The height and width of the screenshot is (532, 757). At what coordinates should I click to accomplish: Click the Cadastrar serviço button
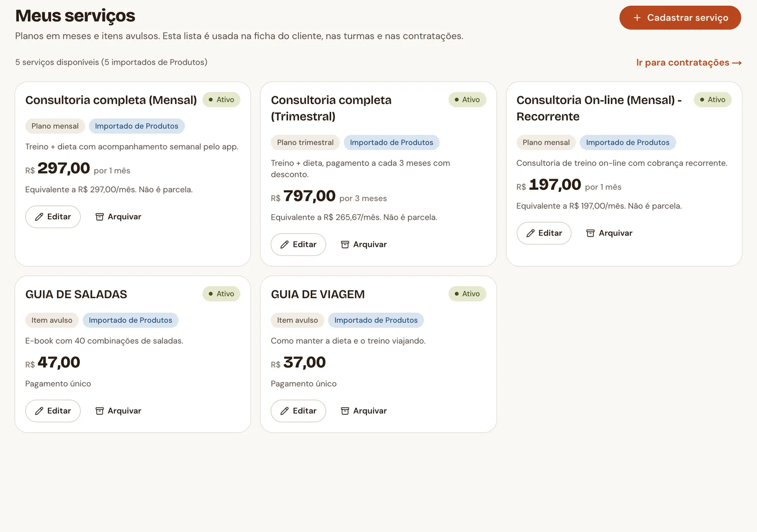point(680,17)
